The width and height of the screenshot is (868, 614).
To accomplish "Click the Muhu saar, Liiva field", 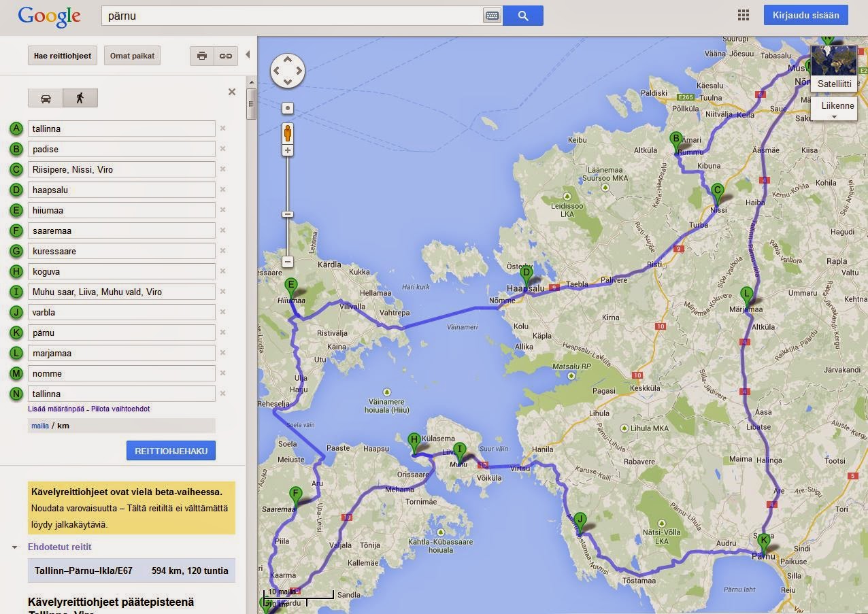I will (x=122, y=292).
